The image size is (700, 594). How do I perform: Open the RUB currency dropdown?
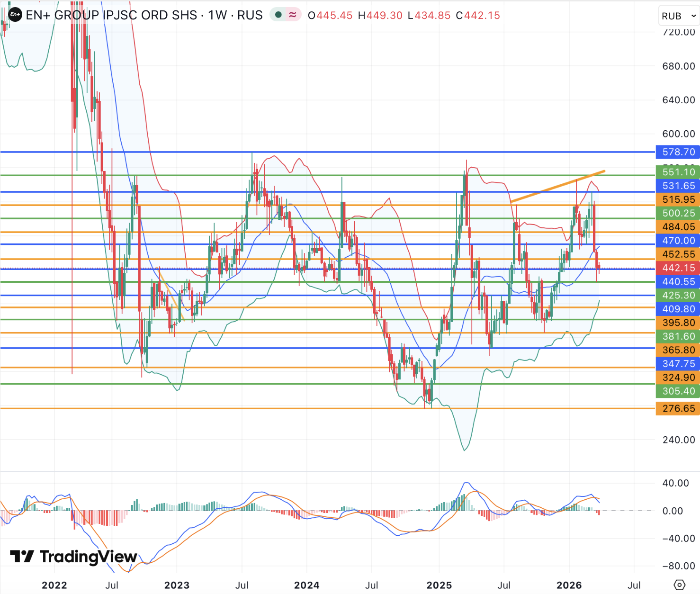pyautogui.click(x=679, y=16)
